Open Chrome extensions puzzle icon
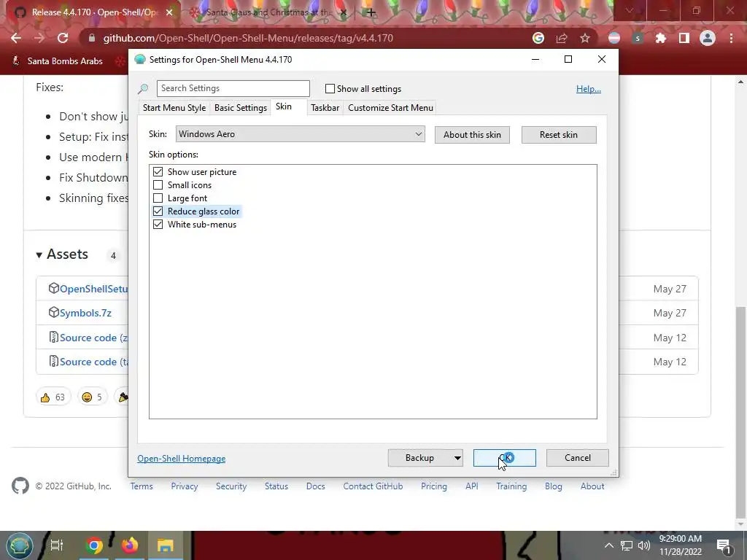The width and height of the screenshot is (747, 560). 661,38
